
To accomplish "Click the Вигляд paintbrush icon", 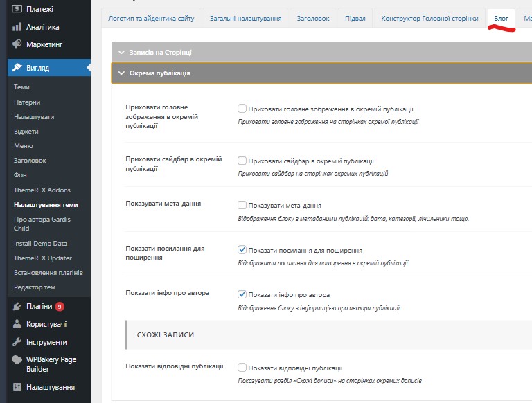I will point(17,67).
